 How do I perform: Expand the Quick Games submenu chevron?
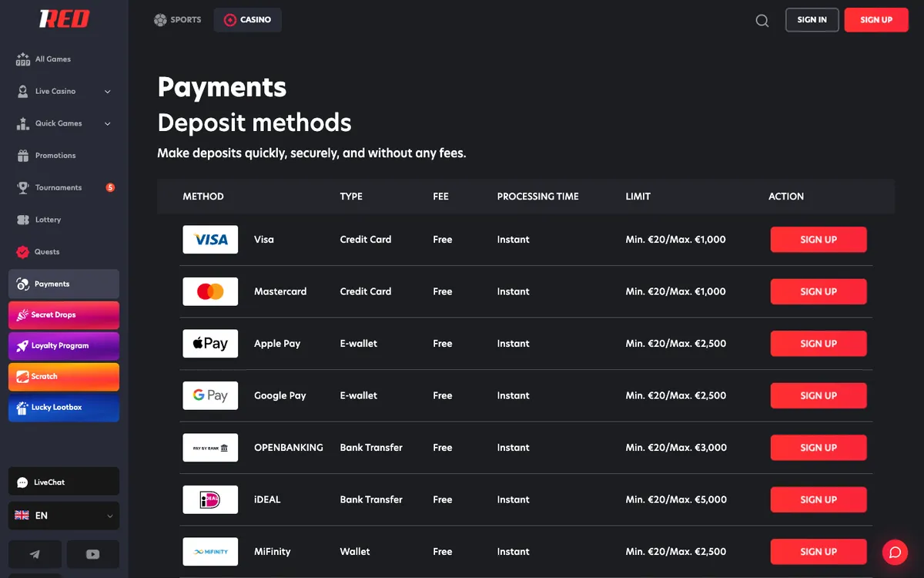coord(108,123)
